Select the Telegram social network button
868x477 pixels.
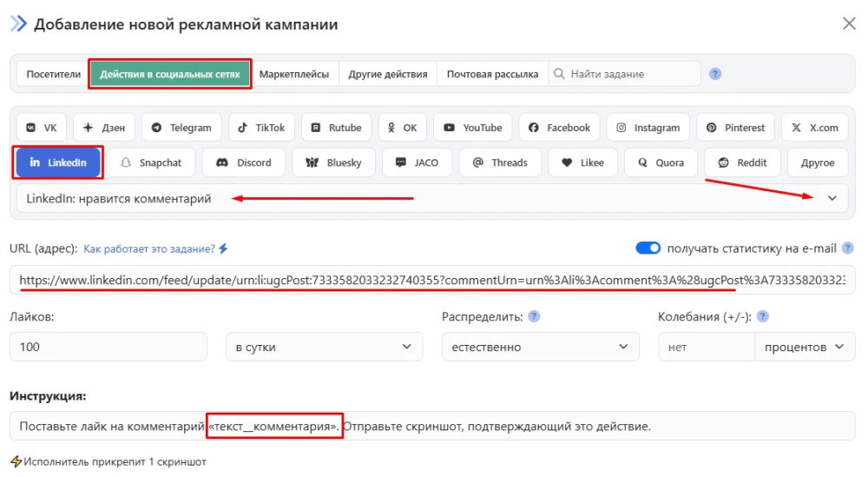pyautogui.click(x=181, y=128)
